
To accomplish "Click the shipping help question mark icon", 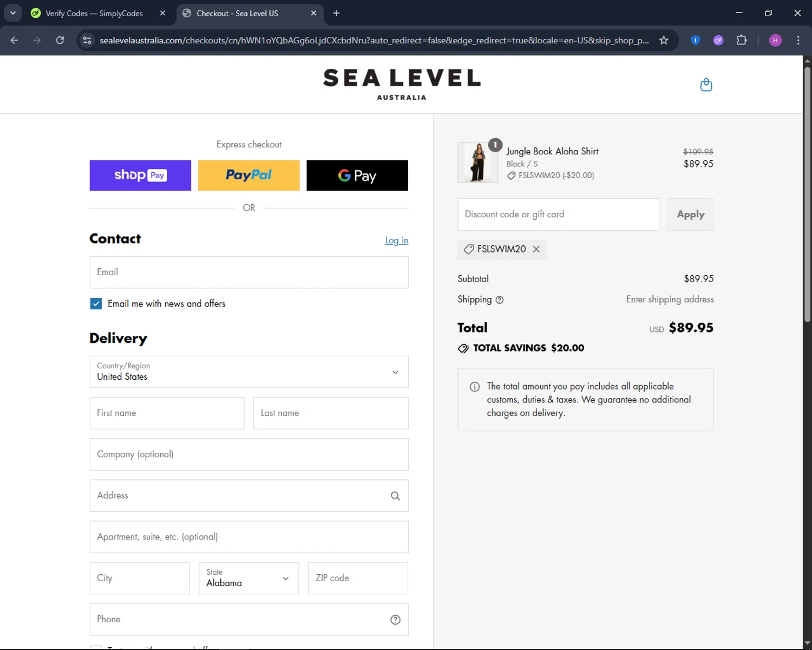I will pos(500,300).
